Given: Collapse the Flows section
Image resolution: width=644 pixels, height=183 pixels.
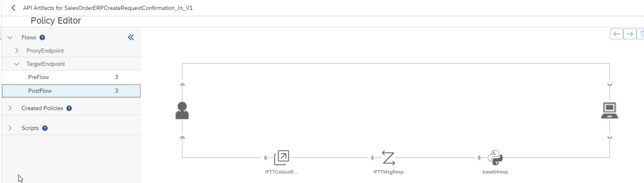Looking at the screenshot, I should coord(10,37).
